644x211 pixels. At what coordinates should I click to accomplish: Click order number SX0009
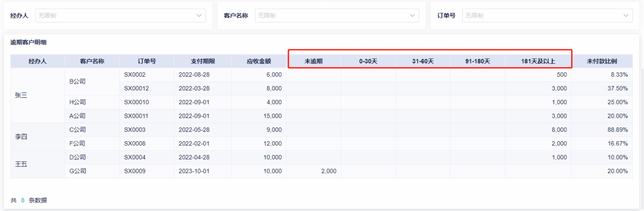135,171
